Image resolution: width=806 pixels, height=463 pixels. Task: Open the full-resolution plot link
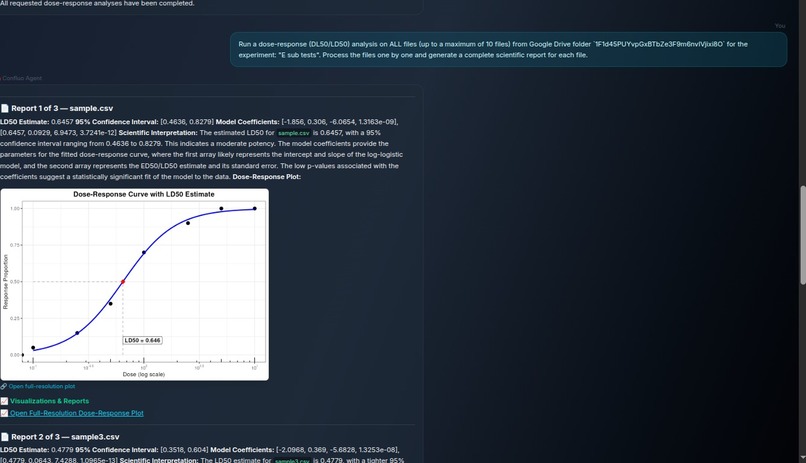(x=42, y=386)
